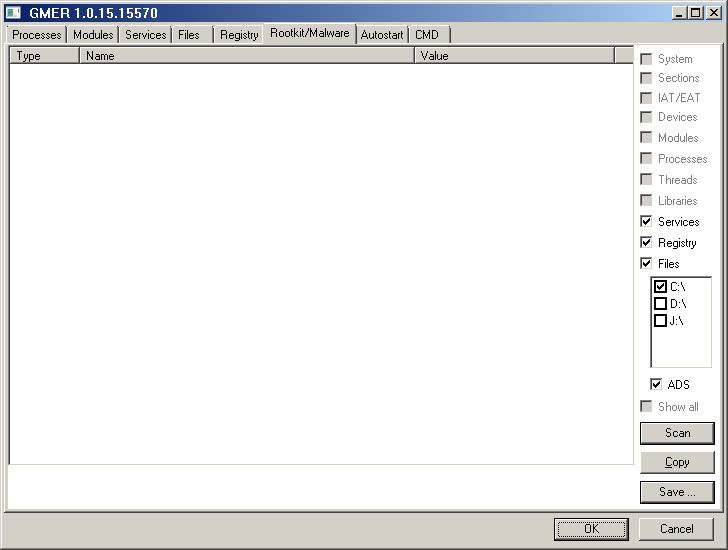
Task: Toggle the Sections checkbox
Action: 646,78
